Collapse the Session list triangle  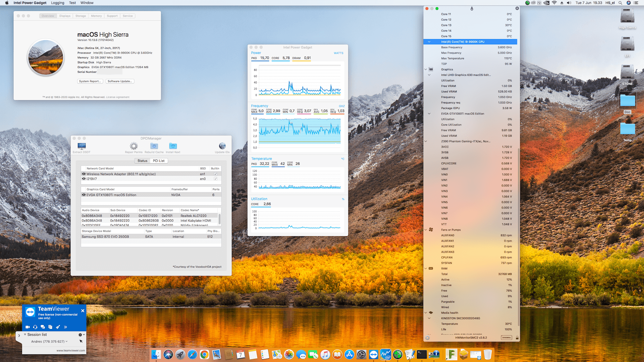click(x=25, y=335)
